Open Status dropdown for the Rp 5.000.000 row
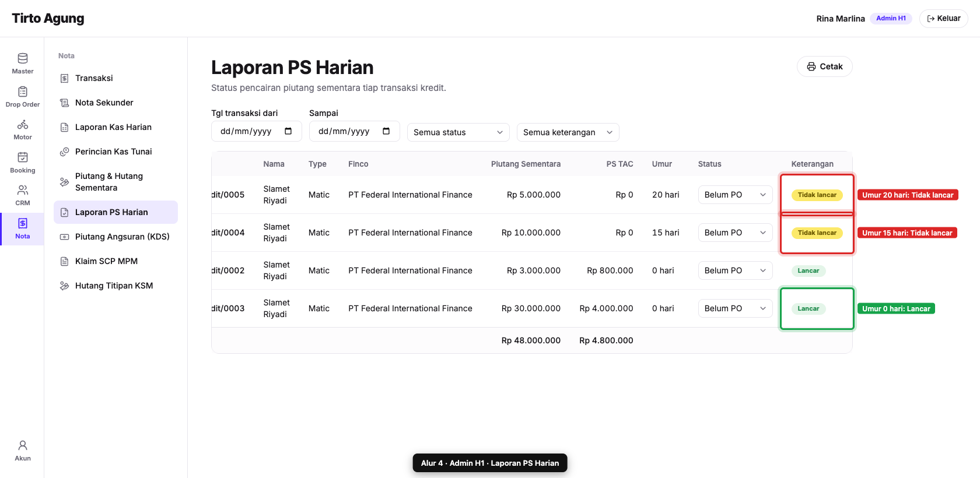Screen dimensions: 980x478 point(735,195)
